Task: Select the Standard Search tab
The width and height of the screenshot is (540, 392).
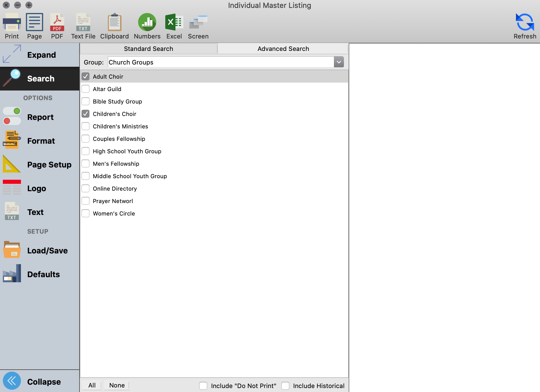Action: 149,49
